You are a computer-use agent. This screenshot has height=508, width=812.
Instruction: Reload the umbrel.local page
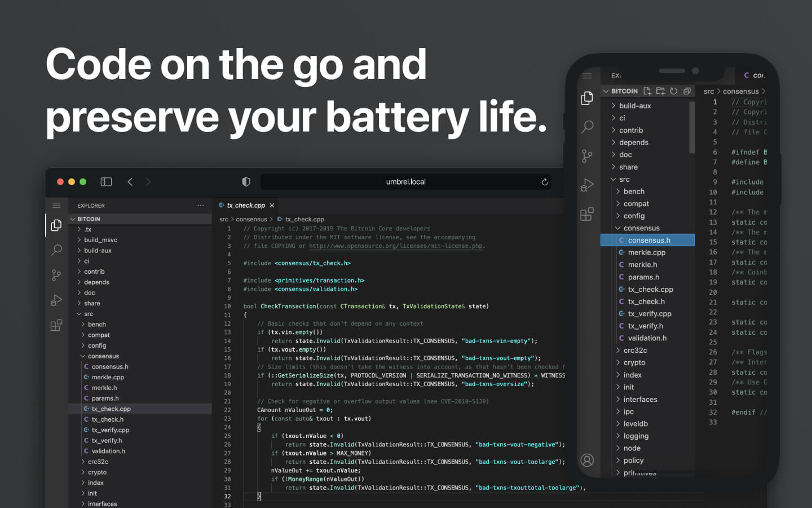click(x=545, y=182)
